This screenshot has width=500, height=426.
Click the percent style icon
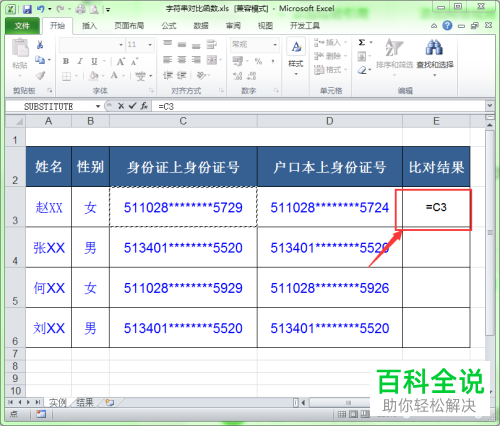tap(258, 61)
